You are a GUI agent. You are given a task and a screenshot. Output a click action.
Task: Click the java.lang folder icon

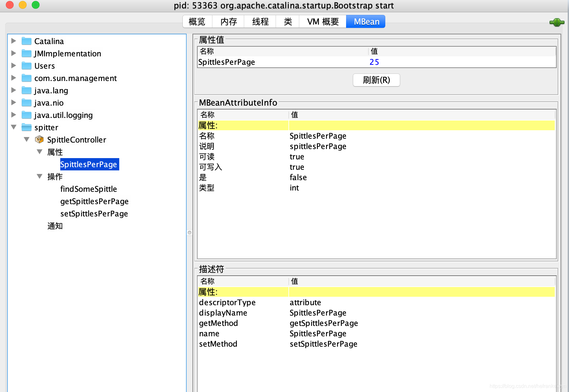(x=27, y=90)
